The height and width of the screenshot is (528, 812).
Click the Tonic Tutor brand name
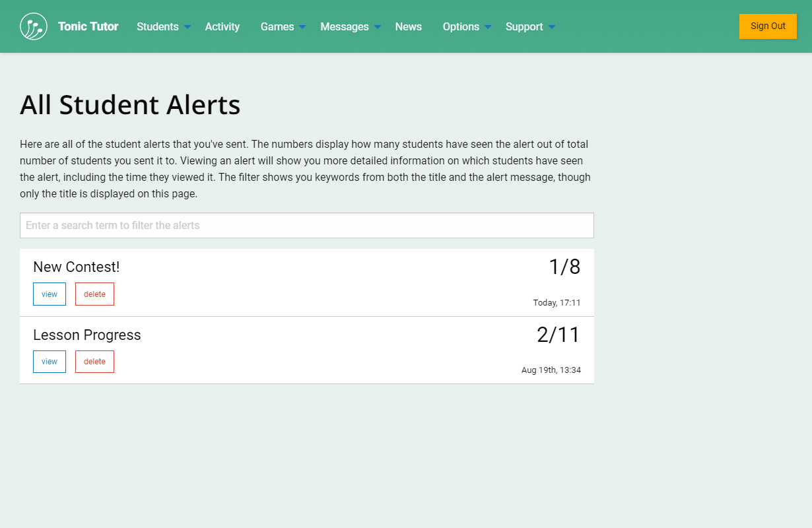click(x=88, y=26)
